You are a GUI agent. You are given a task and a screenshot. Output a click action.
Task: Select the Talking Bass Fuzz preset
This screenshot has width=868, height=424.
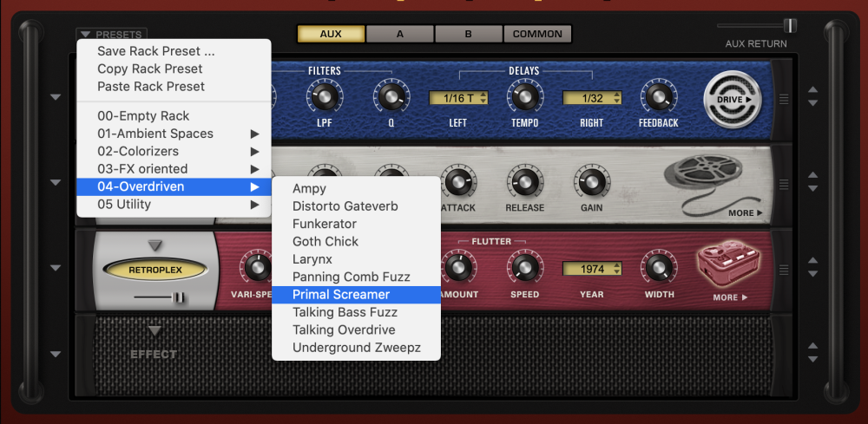[356, 312]
